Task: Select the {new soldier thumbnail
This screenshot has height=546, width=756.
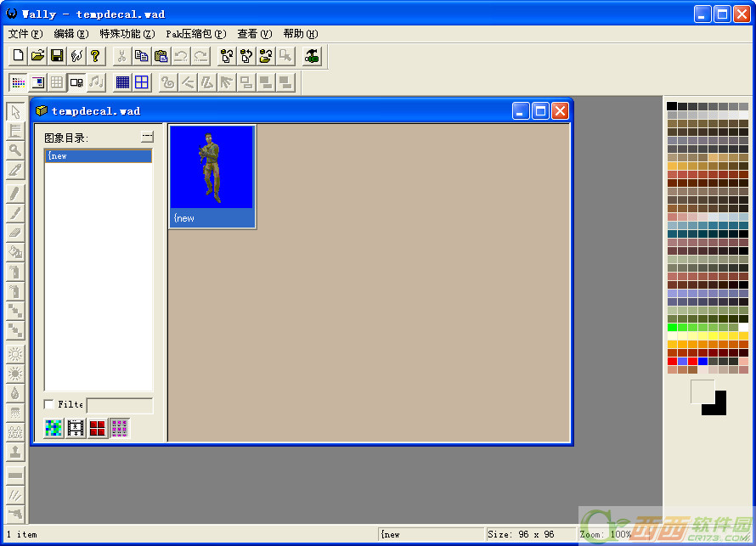Action: (x=212, y=177)
